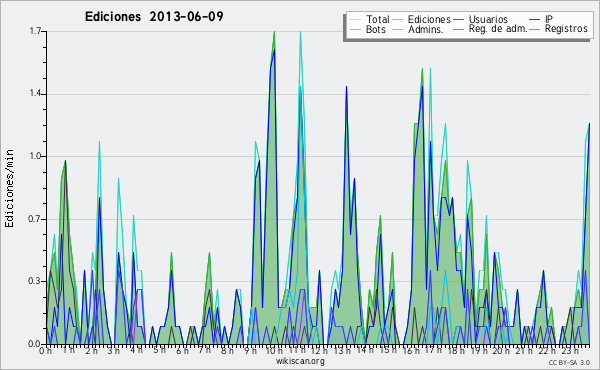The width and height of the screenshot is (600, 370).
Task: Click the chart title 'Ediciones 2013-06-09'
Action: (x=154, y=17)
